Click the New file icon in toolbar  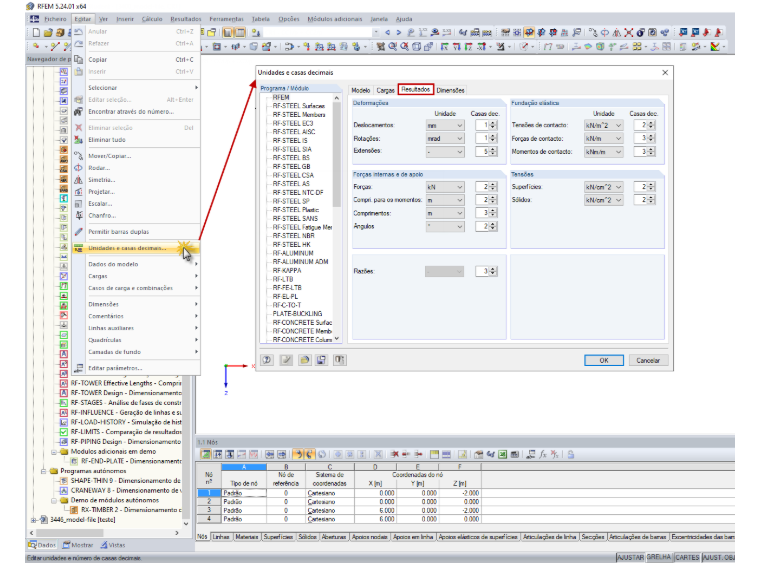pos(36,32)
